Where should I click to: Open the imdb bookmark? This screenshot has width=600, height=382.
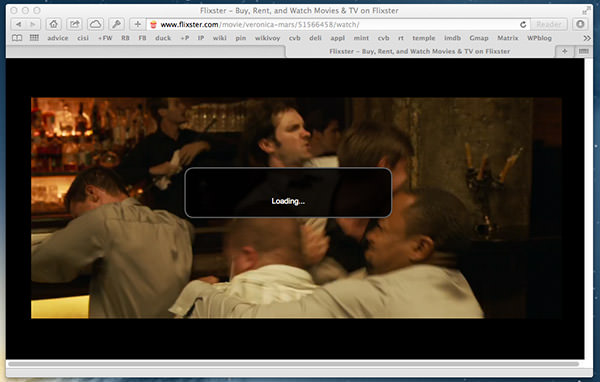tap(452, 38)
